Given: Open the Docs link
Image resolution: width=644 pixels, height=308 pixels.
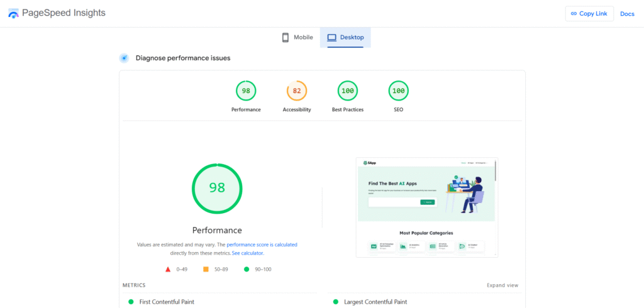Looking at the screenshot, I should [x=627, y=14].
